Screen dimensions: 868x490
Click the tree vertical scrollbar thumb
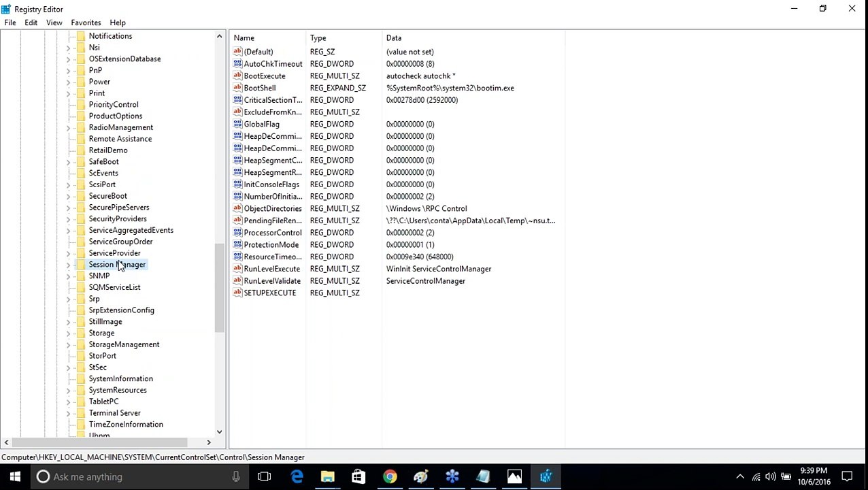tap(219, 288)
